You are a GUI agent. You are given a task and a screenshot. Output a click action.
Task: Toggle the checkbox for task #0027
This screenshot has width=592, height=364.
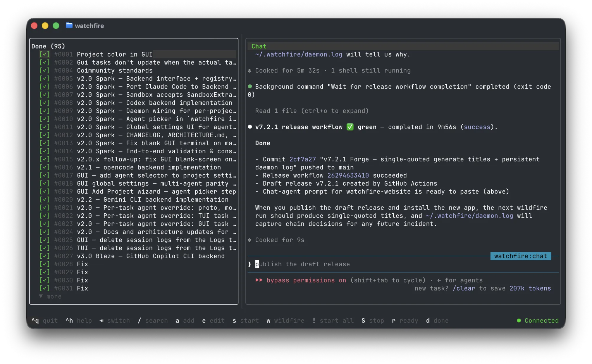[x=44, y=256]
